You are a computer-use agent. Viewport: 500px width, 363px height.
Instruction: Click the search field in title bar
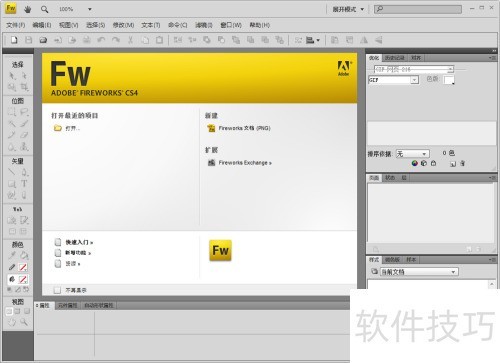point(418,9)
